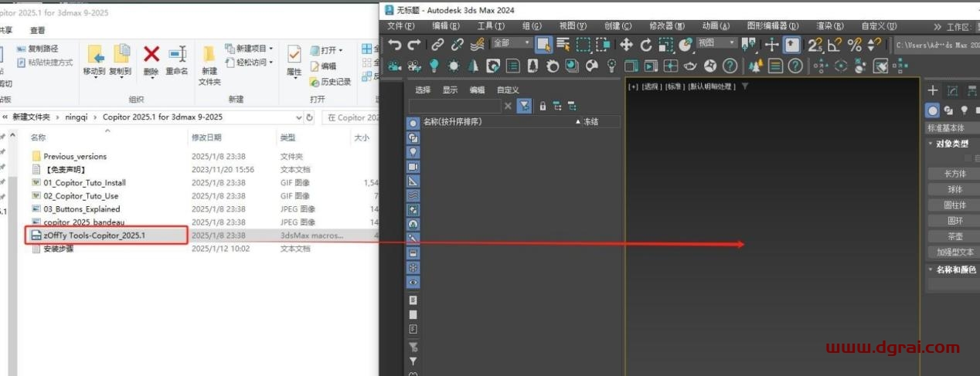The image size is (980, 376).
Task: Click the 球体 sphere button
Action: (x=954, y=189)
